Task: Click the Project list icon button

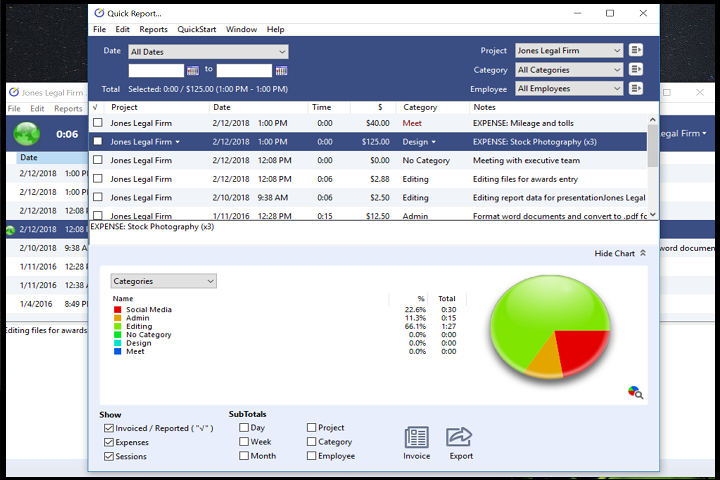Action: pos(637,51)
